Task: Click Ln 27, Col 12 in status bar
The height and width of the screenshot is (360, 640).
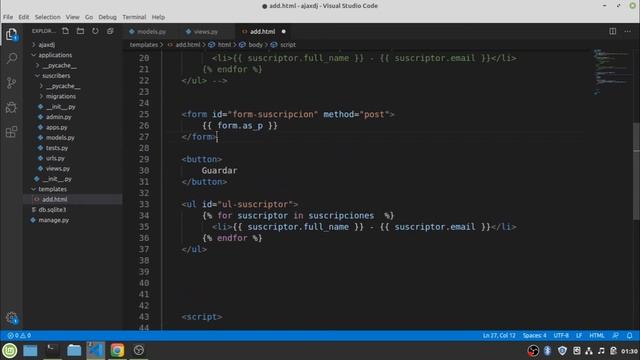Action: click(x=499, y=336)
